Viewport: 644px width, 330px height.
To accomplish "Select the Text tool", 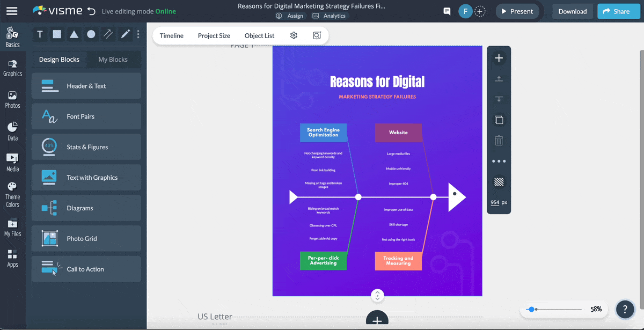I will (40, 34).
